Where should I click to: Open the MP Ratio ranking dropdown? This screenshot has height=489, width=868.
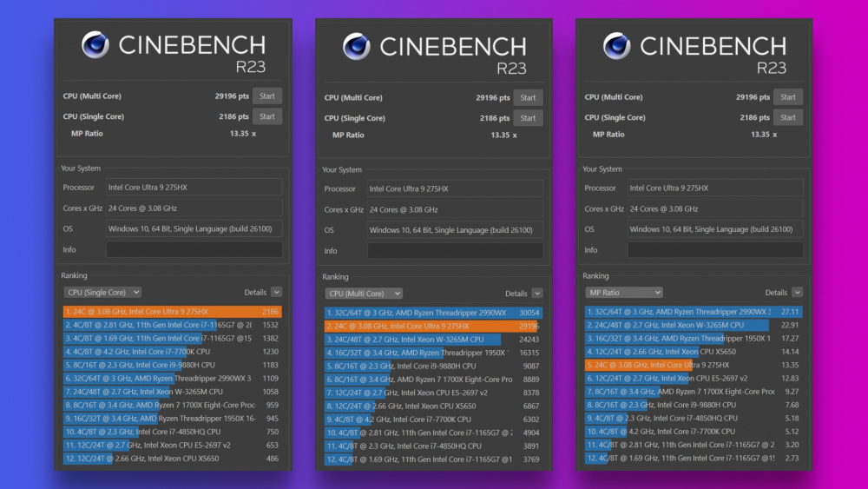[624, 293]
